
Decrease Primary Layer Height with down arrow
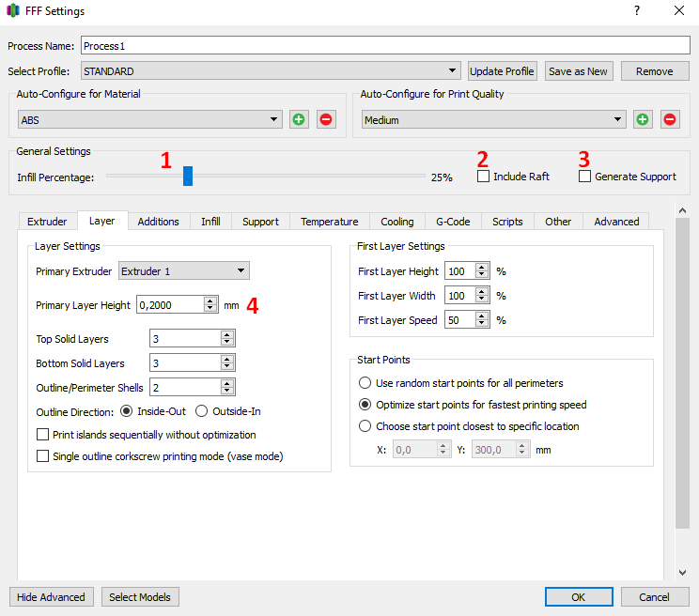[x=210, y=308]
